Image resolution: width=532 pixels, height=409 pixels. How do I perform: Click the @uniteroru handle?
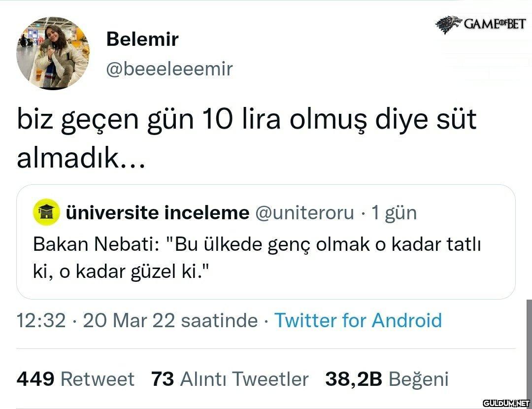pyautogui.click(x=304, y=213)
